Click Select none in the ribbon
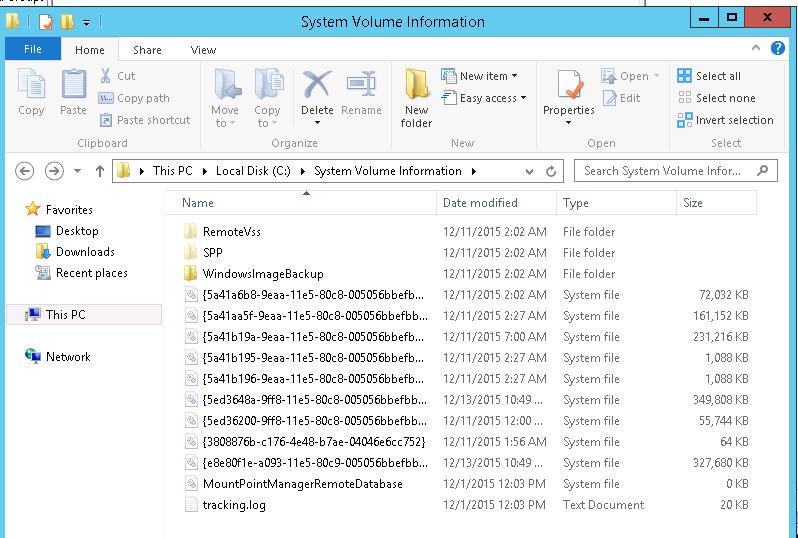798x538 pixels. [x=717, y=98]
